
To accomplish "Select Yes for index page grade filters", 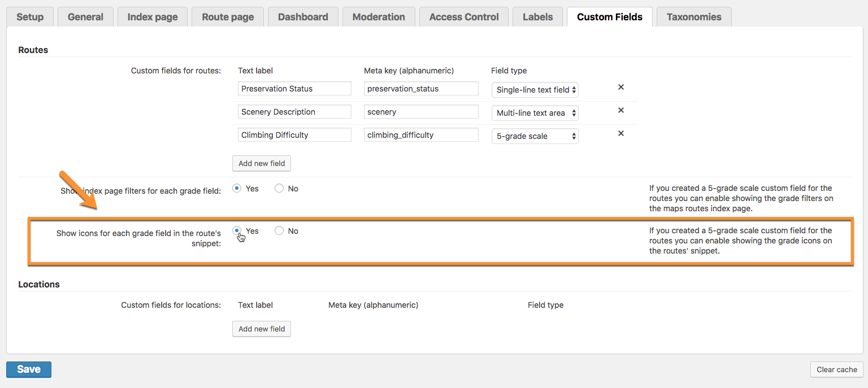I will [x=237, y=189].
